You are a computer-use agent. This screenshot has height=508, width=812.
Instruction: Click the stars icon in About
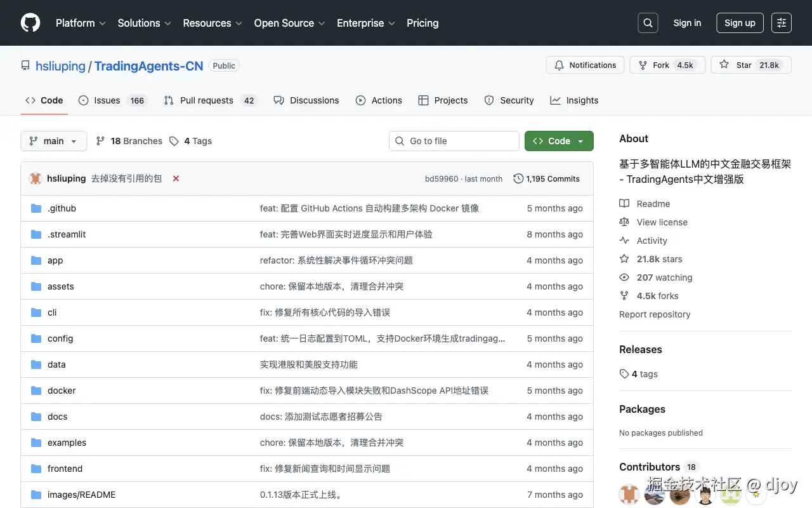coord(624,259)
